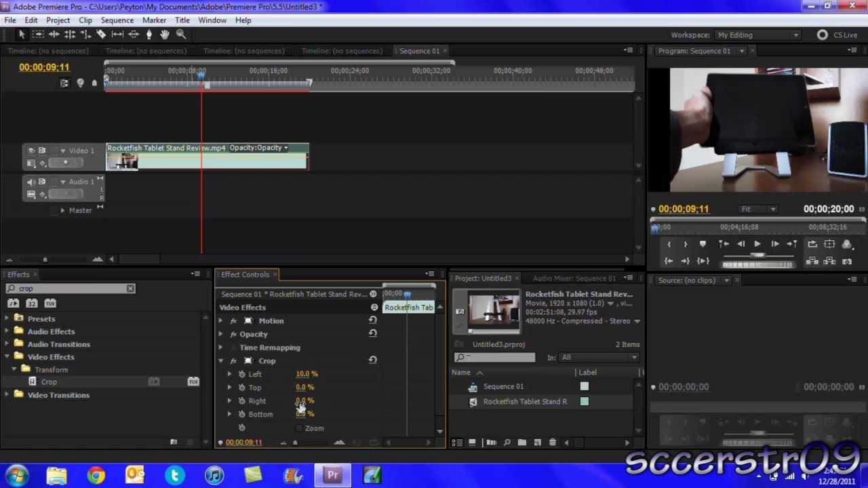Select Sequence 01 in Project panel
This screenshot has height=488, width=868.
point(503,386)
